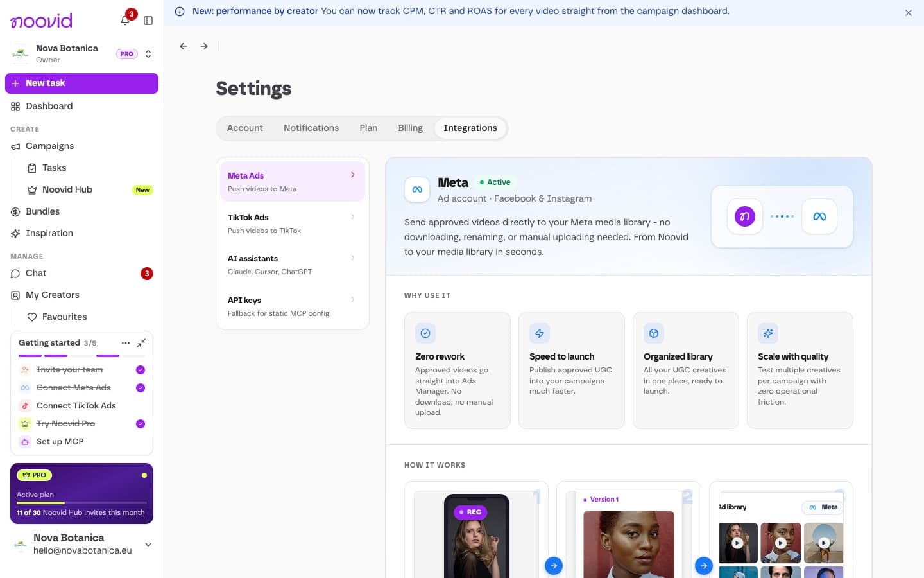
Task: Collapse the Getting started panel
Action: click(x=141, y=343)
